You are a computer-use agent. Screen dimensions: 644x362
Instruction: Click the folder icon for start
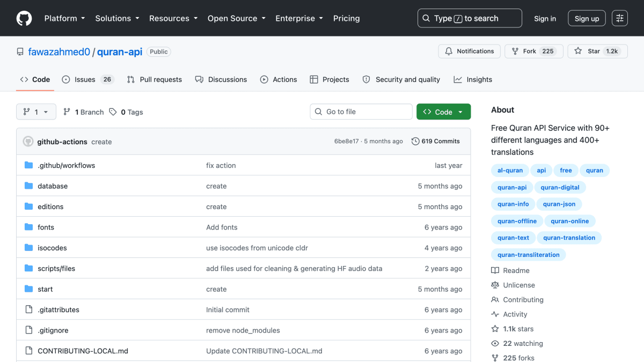pos(29,289)
